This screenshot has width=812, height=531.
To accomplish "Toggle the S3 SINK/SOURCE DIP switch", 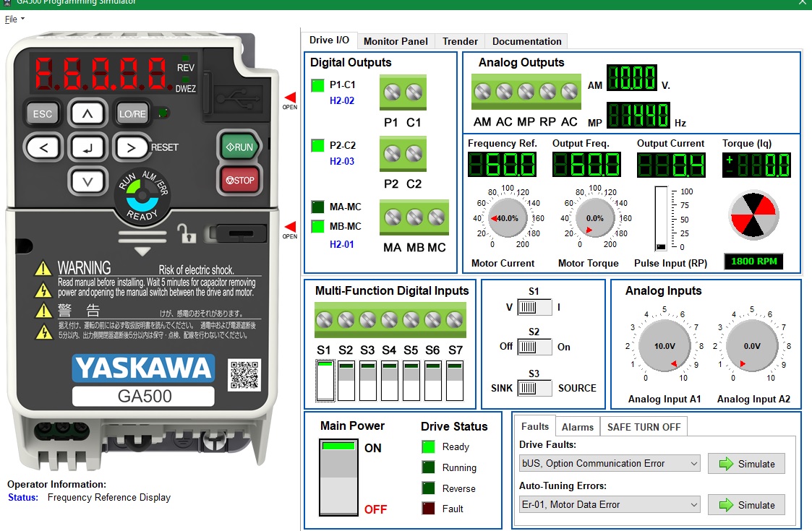I will (534, 388).
